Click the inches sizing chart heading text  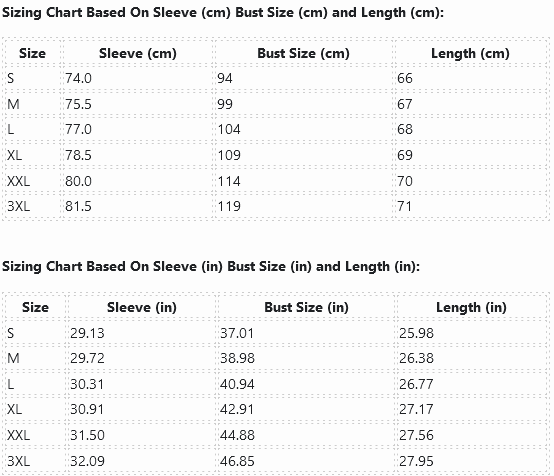[x=211, y=266]
